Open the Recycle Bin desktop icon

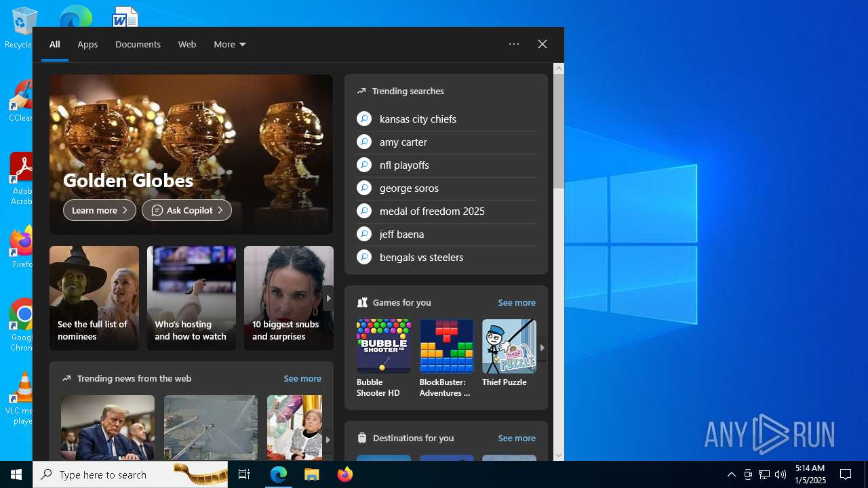coord(20,27)
